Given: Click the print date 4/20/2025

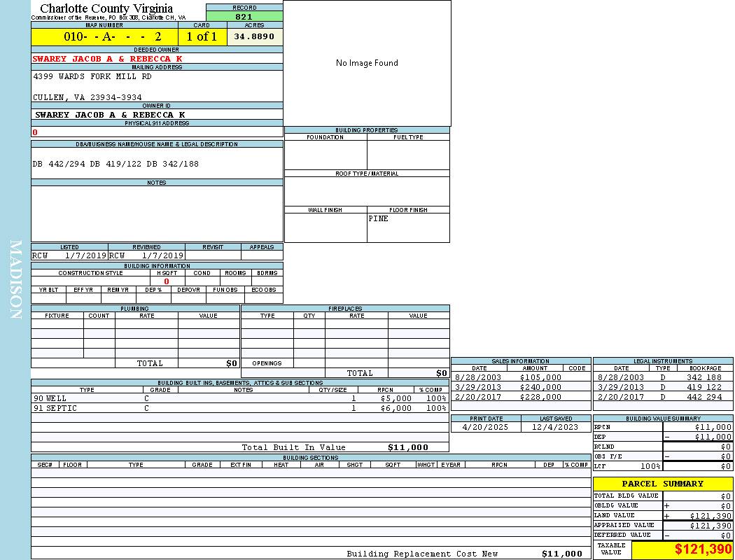Looking at the screenshot, I should [485, 426].
